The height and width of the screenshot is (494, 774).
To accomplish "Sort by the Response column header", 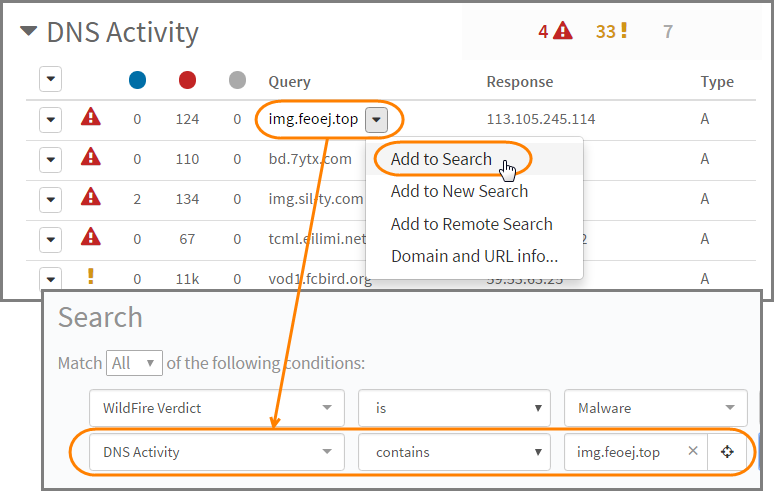I will click(x=519, y=82).
